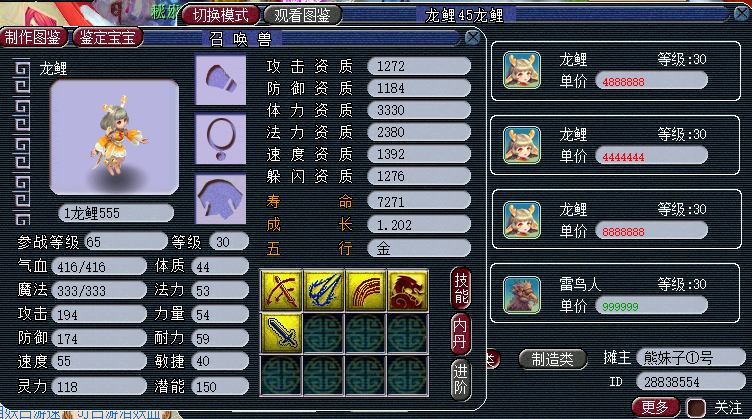Click the 鉴定宝宝 appraise pet button
This screenshot has width=752, height=419.
(107, 37)
